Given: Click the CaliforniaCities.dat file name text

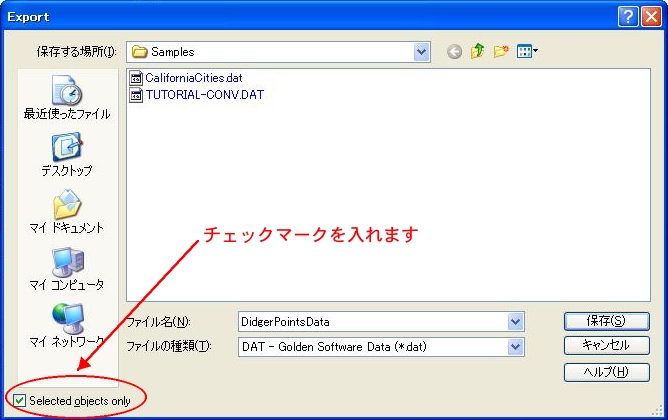Looking at the screenshot, I should (x=194, y=78).
